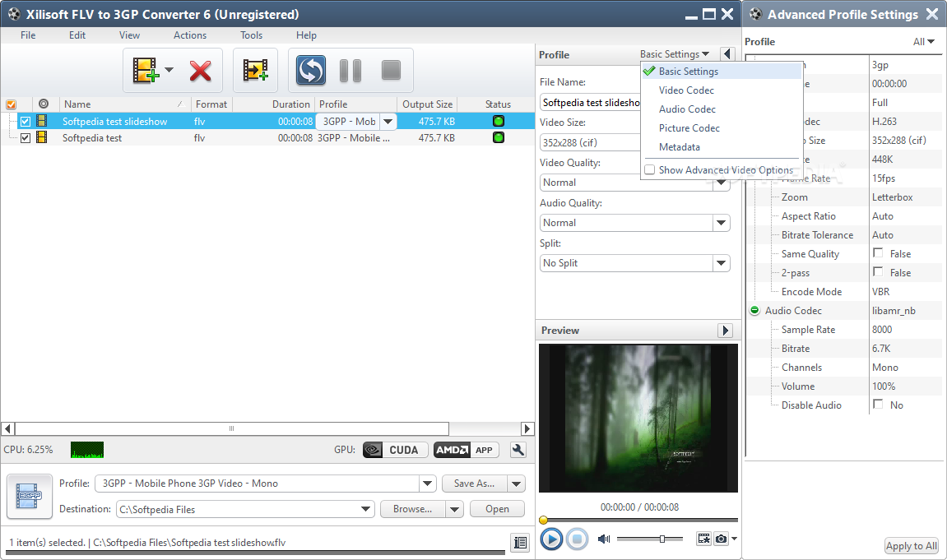
Task: Take a snapshot with the camera icon
Action: (721, 539)
